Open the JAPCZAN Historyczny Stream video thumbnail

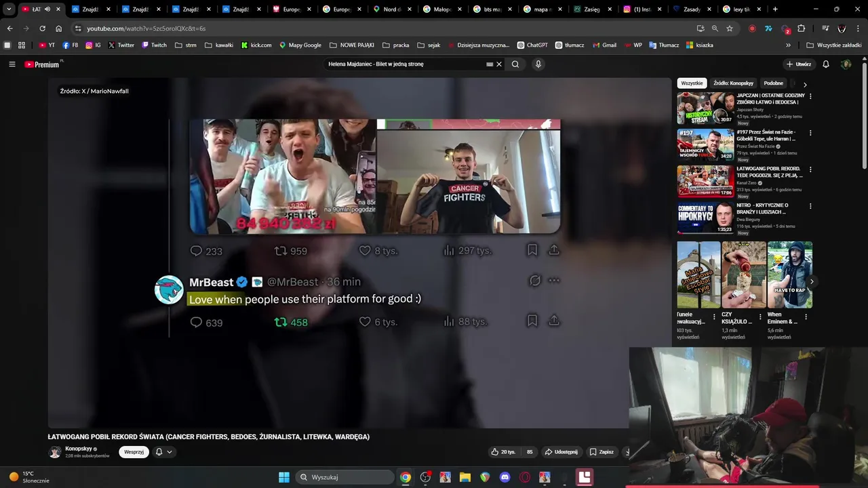click(705, 108)
